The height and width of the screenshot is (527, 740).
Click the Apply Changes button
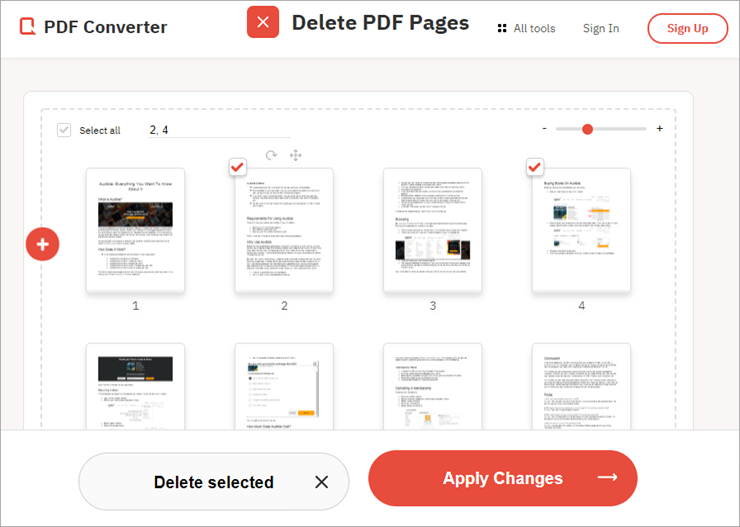[502, 478]
